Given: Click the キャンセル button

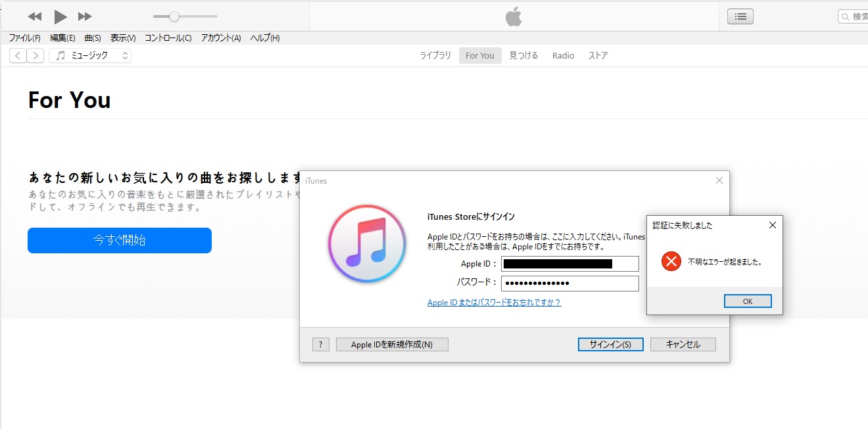Looking at the screenshot, I should 683,344.
